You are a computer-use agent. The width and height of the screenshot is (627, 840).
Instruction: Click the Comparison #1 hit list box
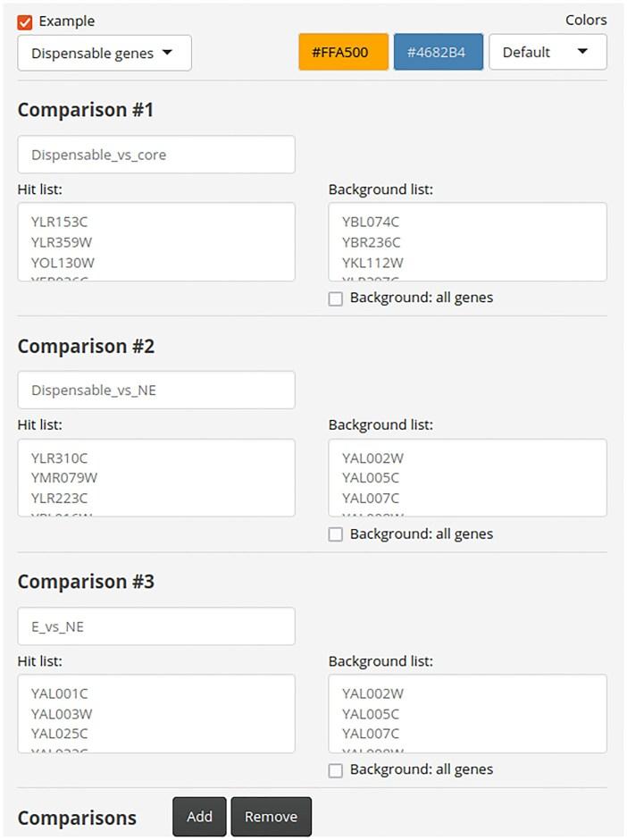(x=156, y=242)
